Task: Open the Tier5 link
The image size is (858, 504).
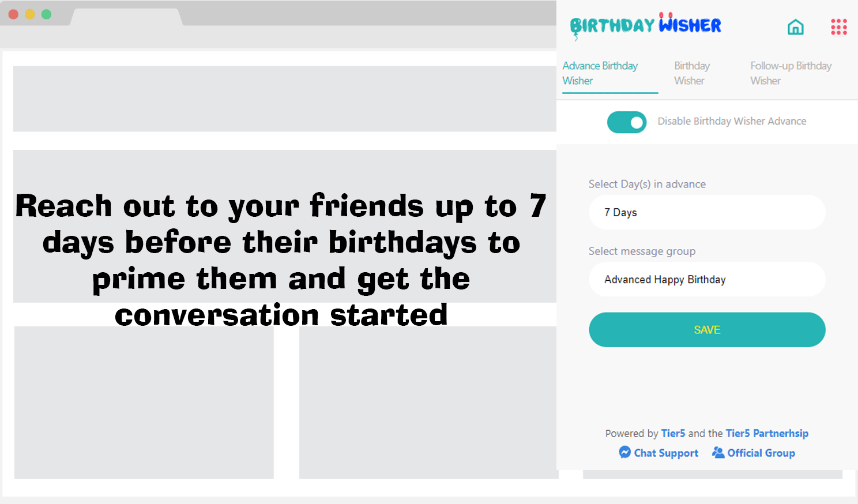Action: tap(673, 433)
